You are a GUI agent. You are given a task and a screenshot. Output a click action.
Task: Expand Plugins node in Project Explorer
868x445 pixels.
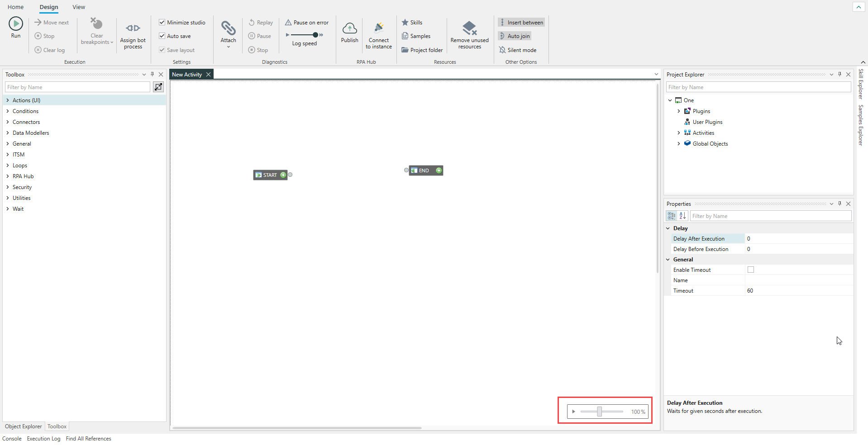679,111
